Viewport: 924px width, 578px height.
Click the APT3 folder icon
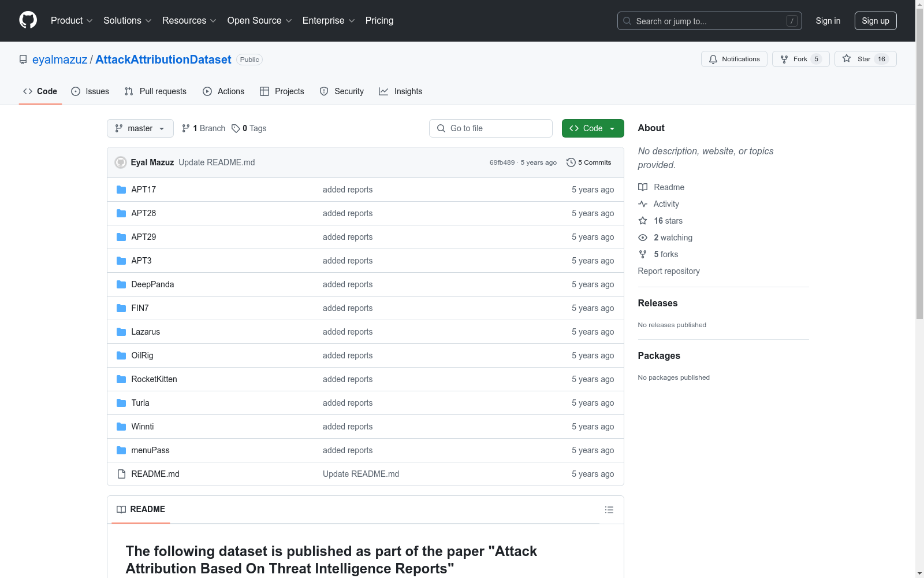coord(121,261)
